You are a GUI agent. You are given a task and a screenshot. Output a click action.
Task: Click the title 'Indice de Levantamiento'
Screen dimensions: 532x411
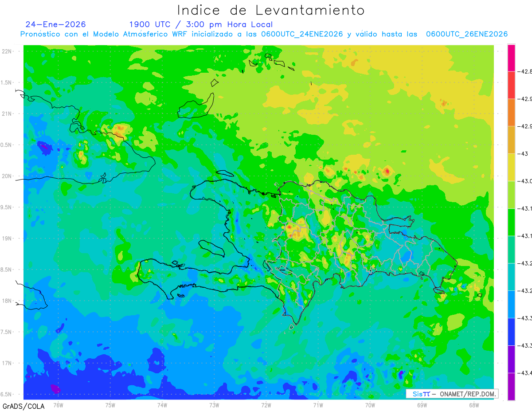coord(270,10)
